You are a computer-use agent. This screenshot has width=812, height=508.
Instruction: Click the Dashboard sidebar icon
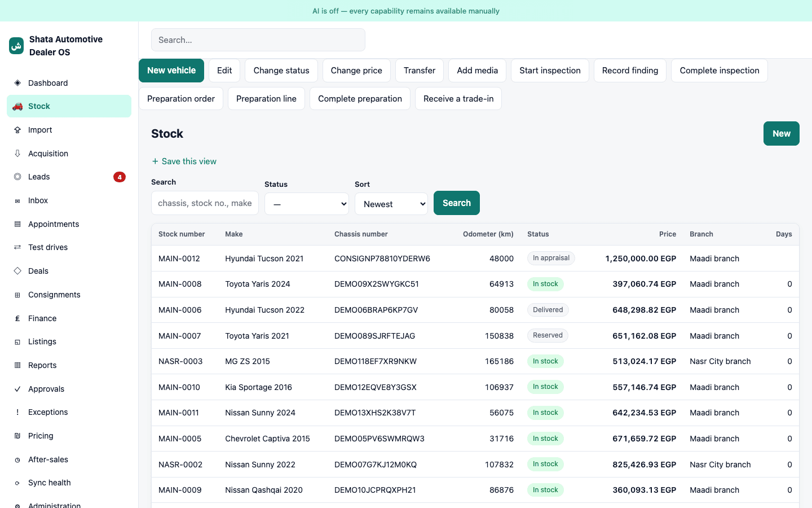[x=17, y=83]
